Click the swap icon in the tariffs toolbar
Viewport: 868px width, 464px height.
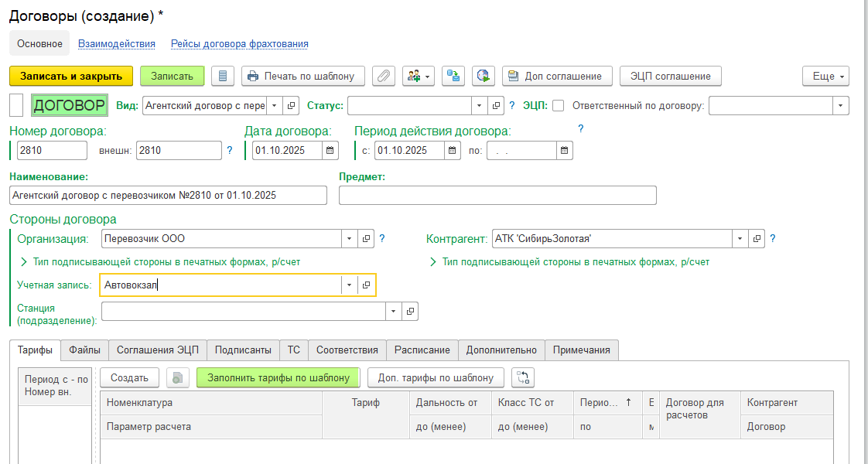coord(523,377)
